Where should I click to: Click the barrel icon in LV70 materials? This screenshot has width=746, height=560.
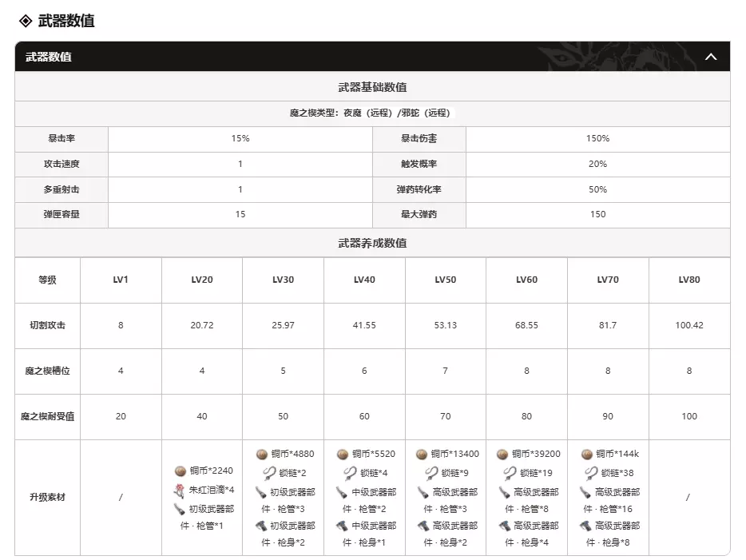(585, 492)
